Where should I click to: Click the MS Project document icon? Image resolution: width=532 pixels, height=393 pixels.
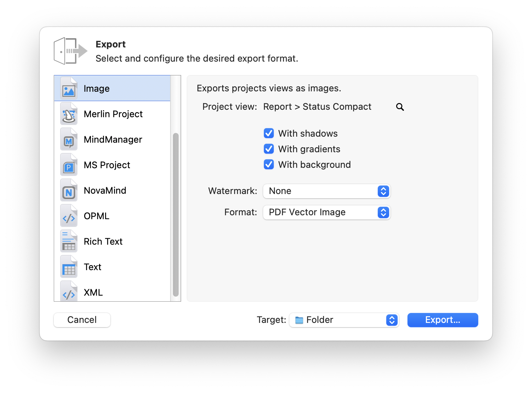point(69,165)
